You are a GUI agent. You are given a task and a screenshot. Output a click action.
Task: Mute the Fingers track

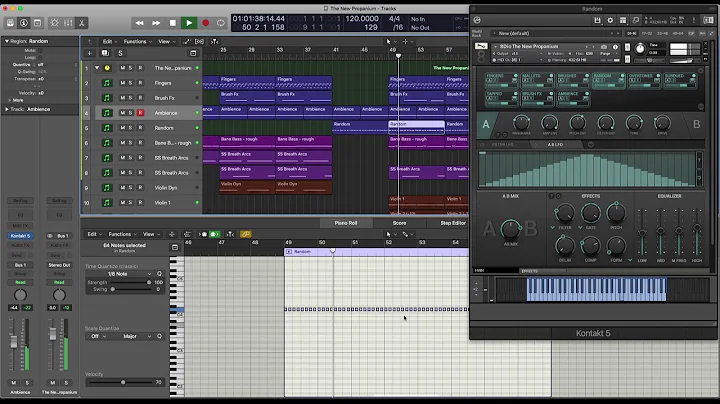(x=123, y=83)
